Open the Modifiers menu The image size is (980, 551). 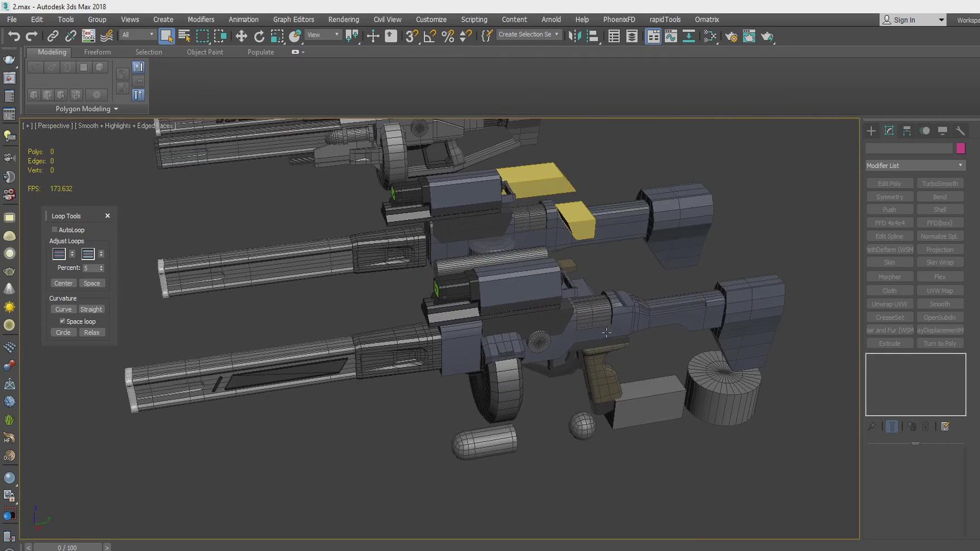(x=201, y=20)
